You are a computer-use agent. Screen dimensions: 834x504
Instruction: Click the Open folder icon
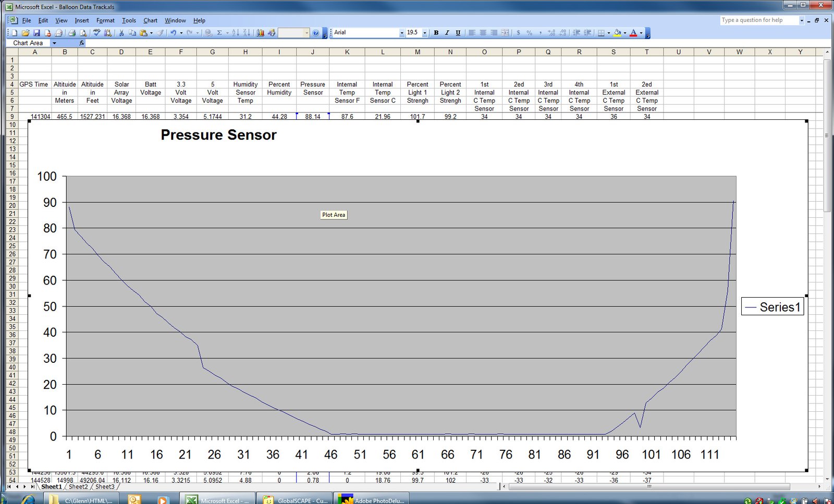26,33
